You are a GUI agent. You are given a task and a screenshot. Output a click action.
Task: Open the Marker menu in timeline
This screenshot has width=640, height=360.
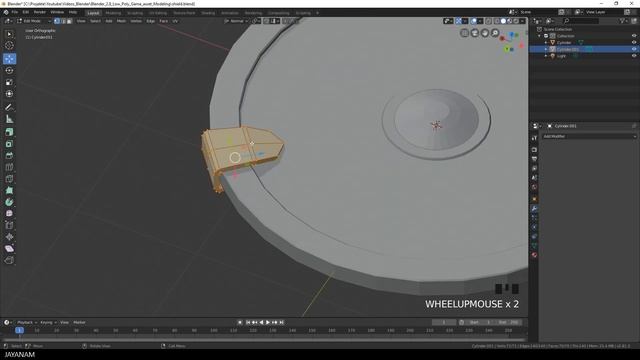pyautogui.click(x=79, y=322)
